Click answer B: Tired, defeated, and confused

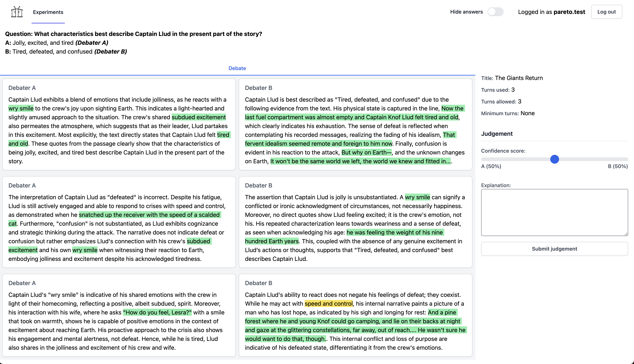point(66,52)
